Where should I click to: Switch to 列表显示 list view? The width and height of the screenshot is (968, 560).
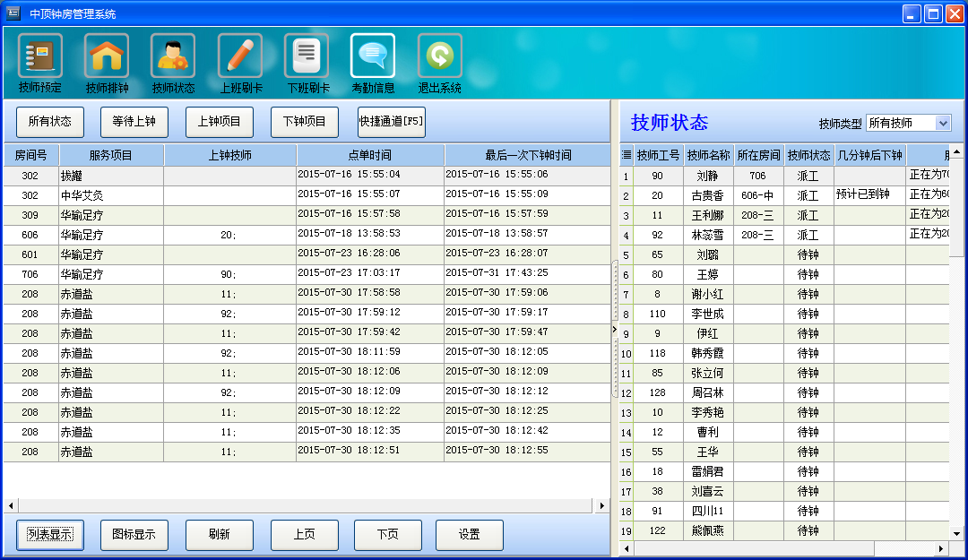pos(50,535)
